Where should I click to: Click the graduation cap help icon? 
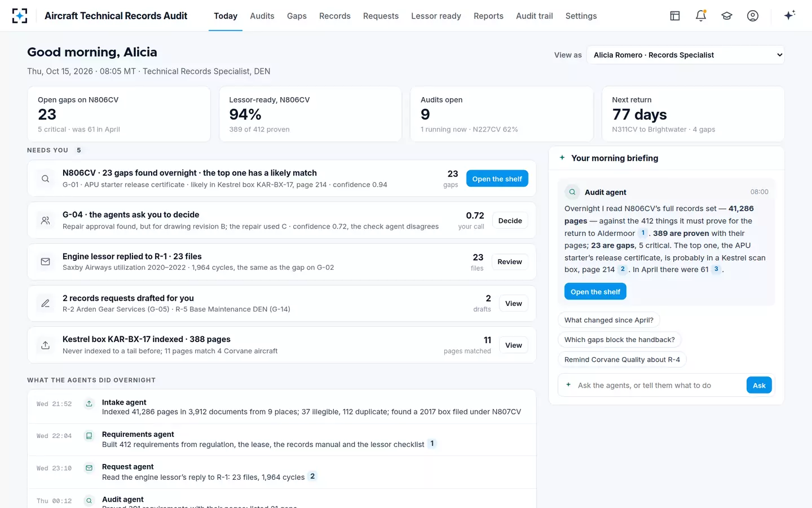727,16
